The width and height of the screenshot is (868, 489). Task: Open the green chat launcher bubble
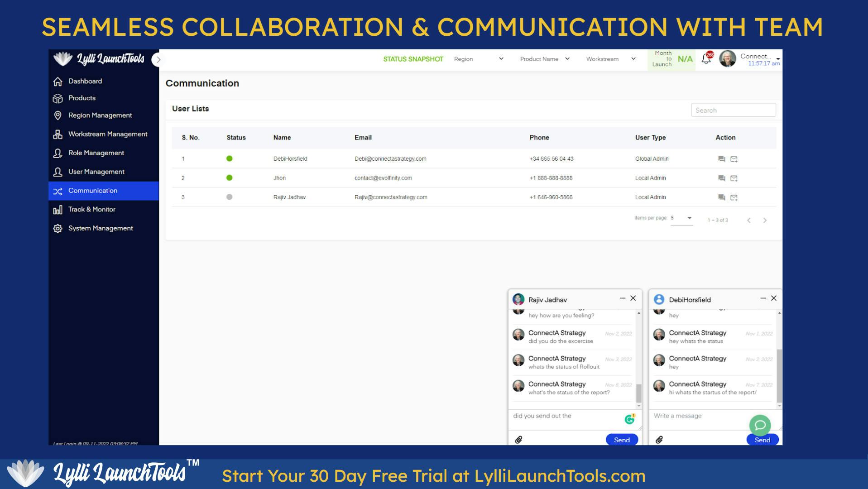click(x=760, y=426)
